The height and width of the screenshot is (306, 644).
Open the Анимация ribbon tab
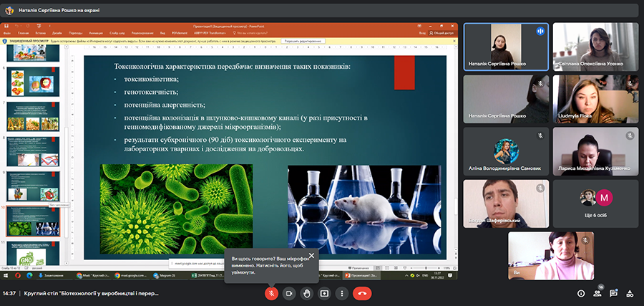click(96, 33)
